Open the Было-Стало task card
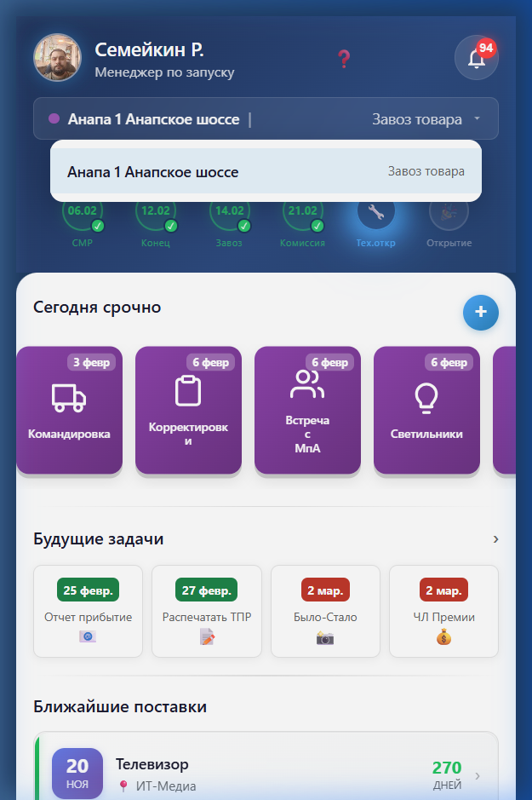 tap(326, 611)
